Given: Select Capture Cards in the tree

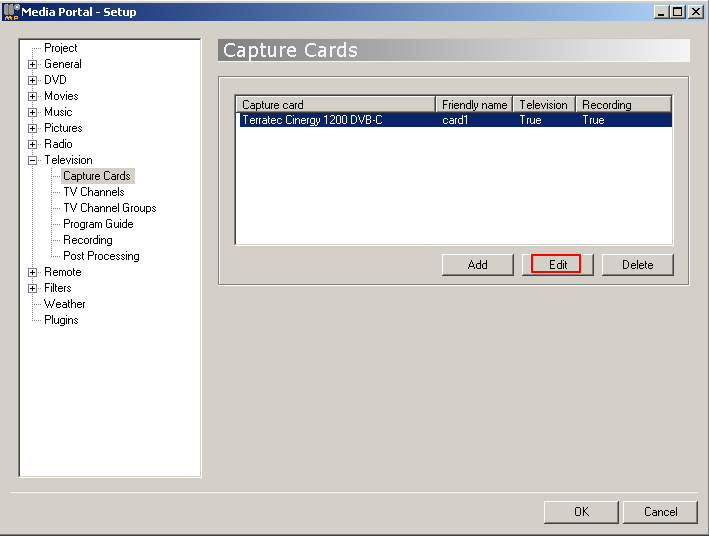Looking at the screenshot, I should (x=97, y=176).
